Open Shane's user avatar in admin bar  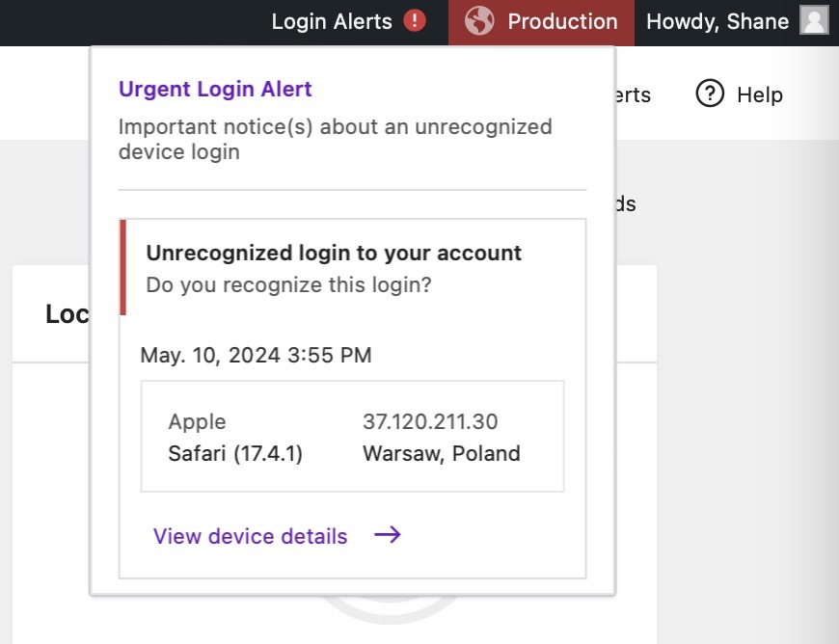(x=814, y=20)
